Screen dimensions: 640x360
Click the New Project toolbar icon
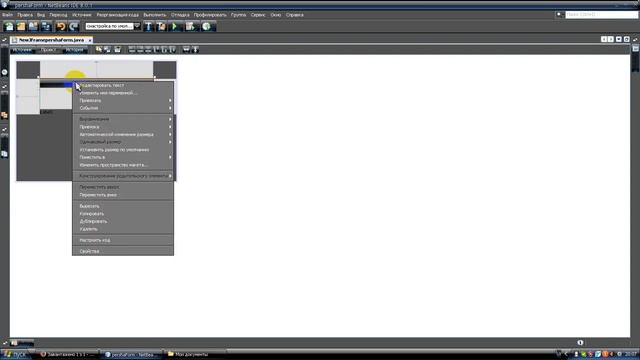(21, 27)
